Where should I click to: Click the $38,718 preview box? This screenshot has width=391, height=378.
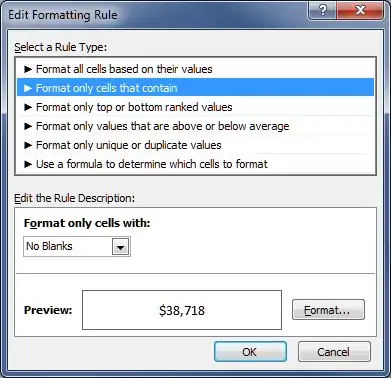pyautogui.click(x=182, y=310)
